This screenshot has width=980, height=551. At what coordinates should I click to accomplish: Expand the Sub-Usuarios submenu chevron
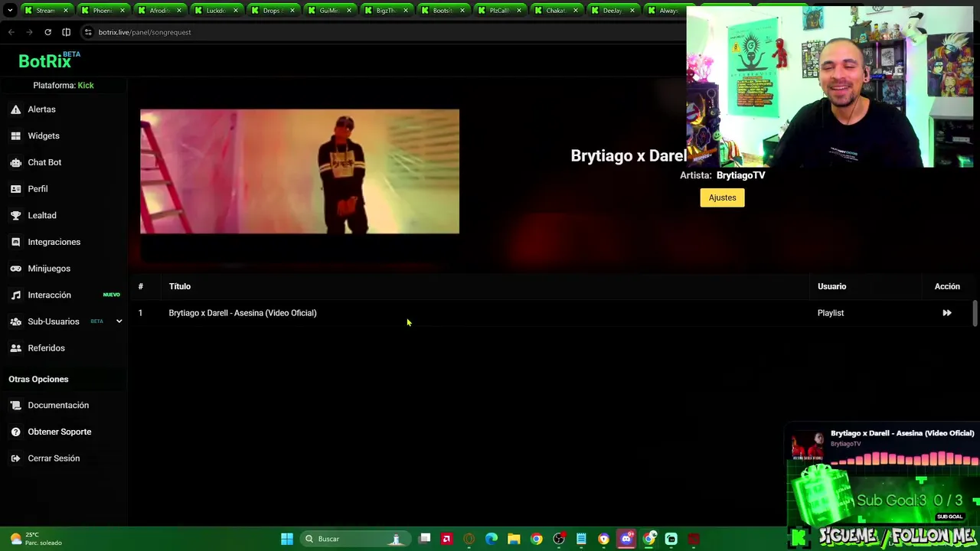coord(119,321)
